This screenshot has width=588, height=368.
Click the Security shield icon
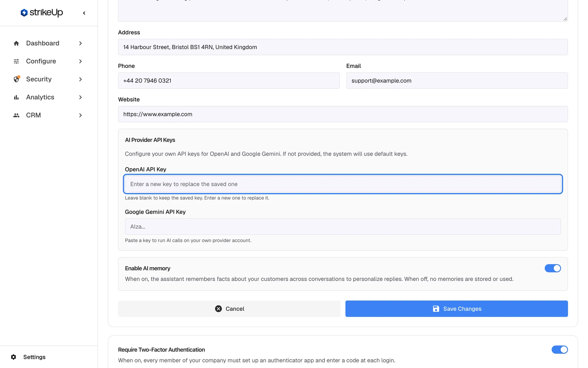click(x=17, y=79)
